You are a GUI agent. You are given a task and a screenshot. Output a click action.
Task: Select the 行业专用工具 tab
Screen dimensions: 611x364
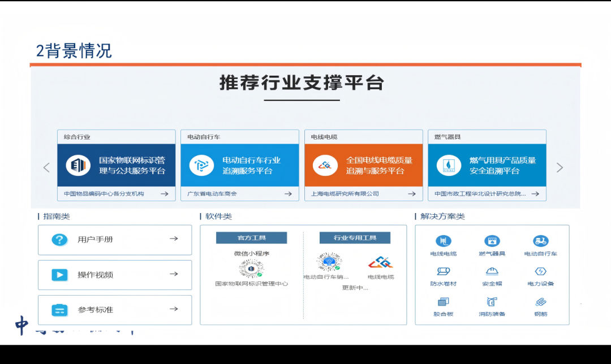click(355, 238)
